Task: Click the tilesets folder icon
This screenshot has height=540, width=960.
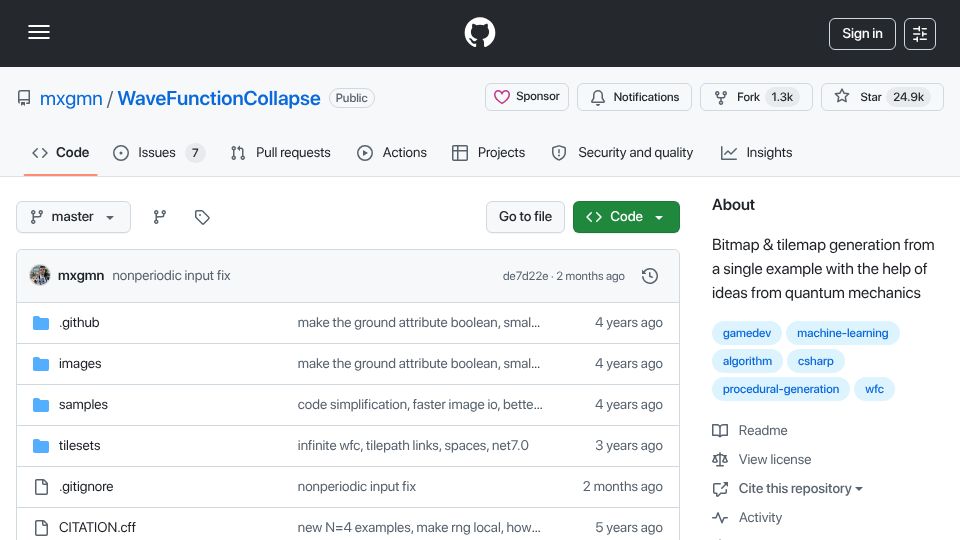Action: click(x=41, y=446)
